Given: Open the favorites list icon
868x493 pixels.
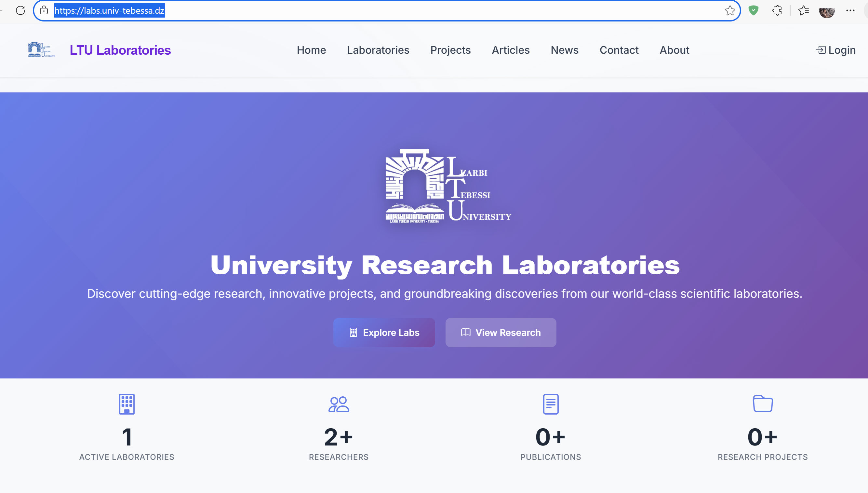Looking at the screenshot, I should coord(803,10).
